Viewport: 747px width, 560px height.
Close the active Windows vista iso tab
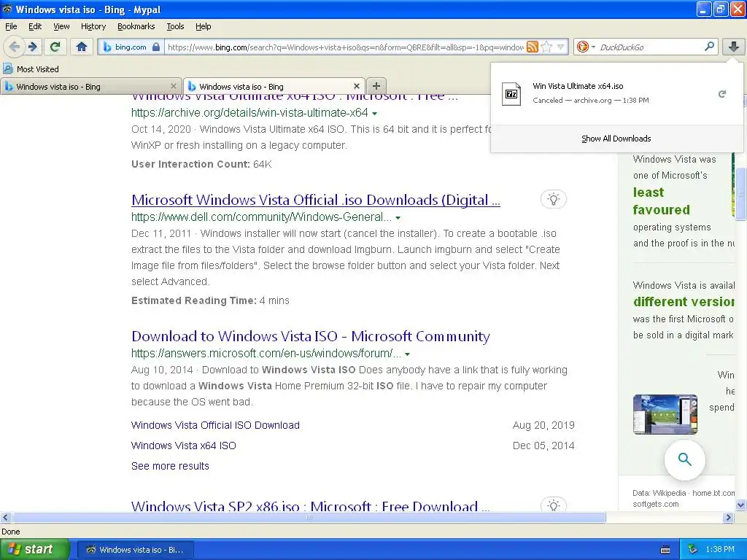[x=356, y=86]
